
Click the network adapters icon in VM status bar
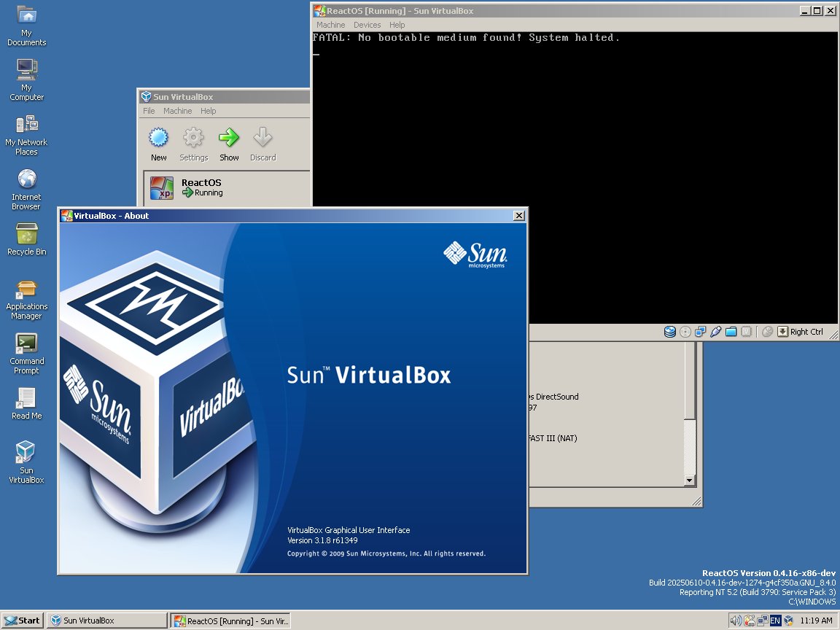[x=700, y=332]
